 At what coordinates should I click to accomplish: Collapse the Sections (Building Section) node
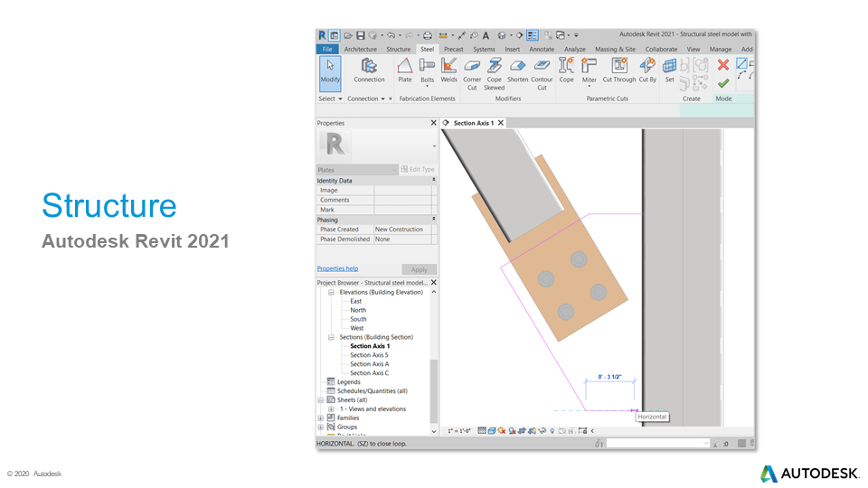pos(331,337)
